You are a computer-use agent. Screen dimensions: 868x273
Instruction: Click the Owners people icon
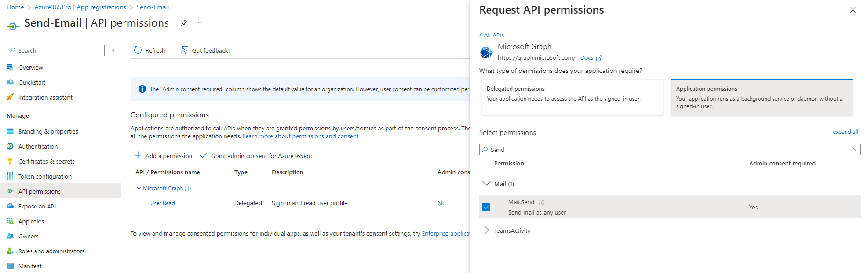pos(10,236)
